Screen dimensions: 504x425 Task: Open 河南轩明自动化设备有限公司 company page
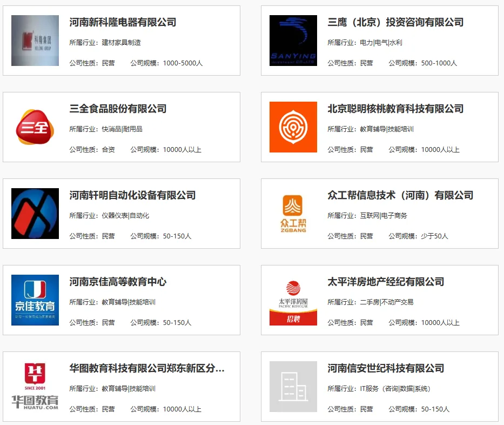132,195
